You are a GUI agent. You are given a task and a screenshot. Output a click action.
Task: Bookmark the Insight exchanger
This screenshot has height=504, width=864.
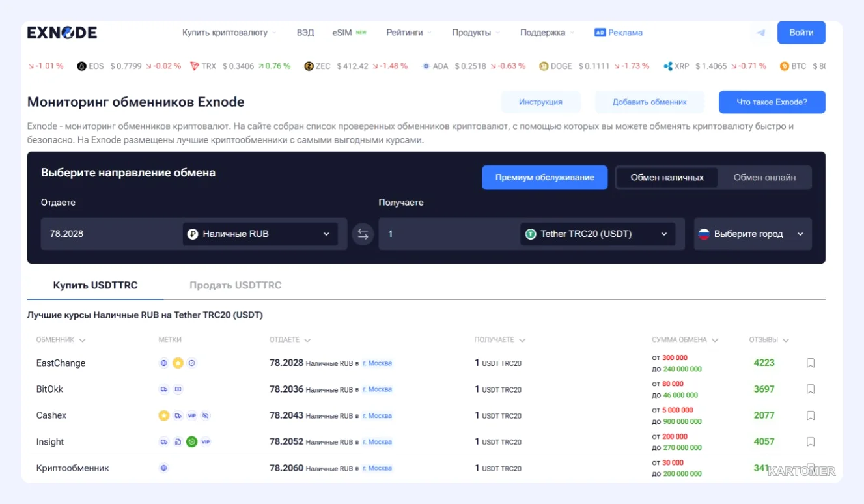pyautogui.click(x=811, y=441)
